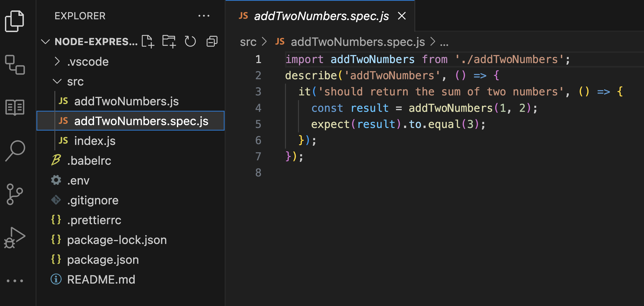Screen dimensions: 644x306
Task: Open addTwoNumbers.js in the file tree
Action: coord(126,101)
